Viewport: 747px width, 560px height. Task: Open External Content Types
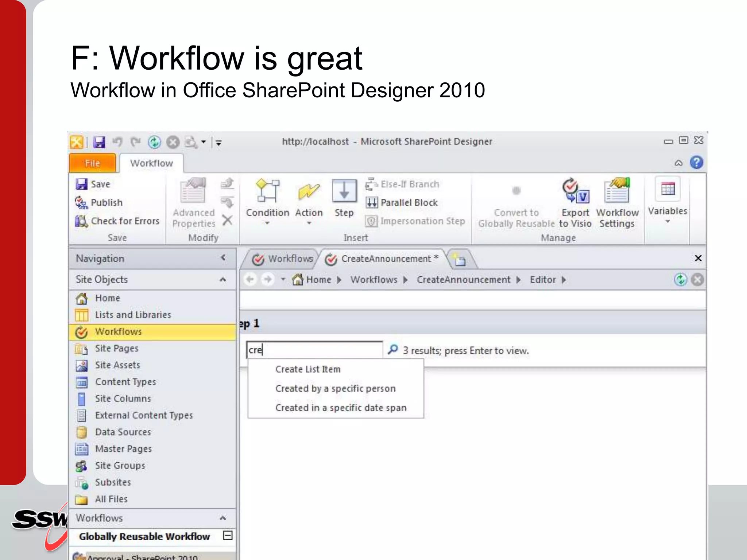pos(152,416)
